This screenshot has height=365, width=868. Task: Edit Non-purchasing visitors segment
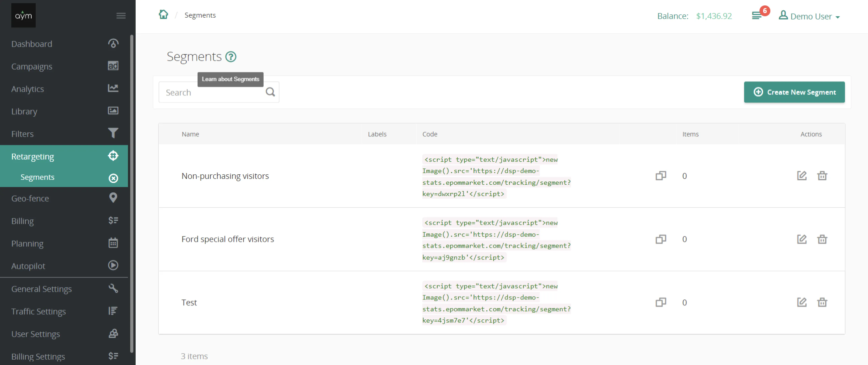point(802,176)
